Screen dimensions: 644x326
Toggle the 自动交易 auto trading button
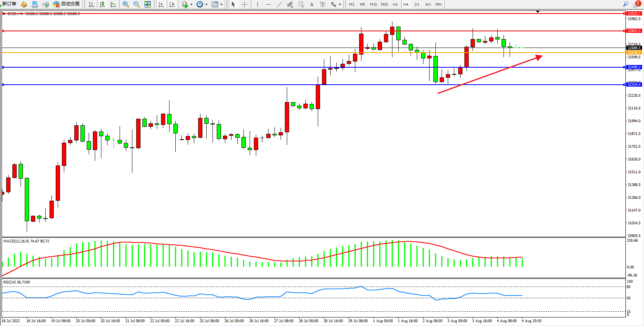(66, 4)
